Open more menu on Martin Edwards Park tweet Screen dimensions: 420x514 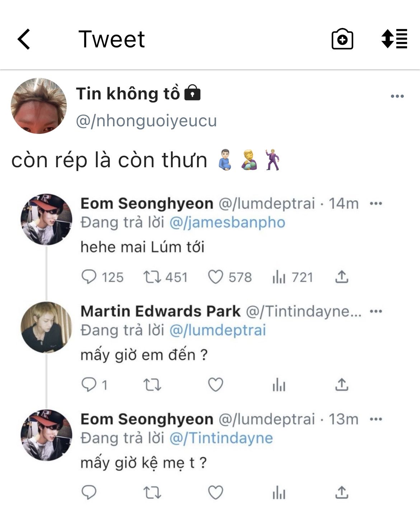tap(375, 311)
